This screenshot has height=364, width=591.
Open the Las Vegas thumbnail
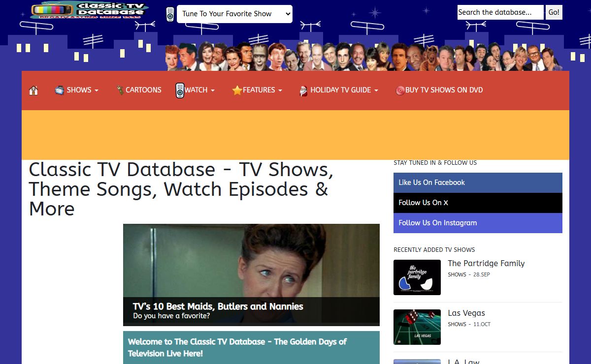[417, 327]
